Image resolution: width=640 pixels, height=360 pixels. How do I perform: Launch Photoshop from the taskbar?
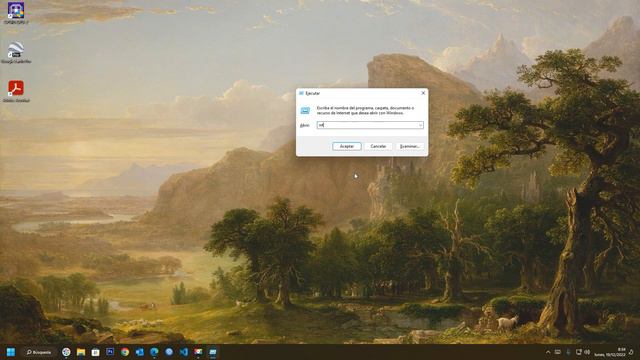tap(110, 352)
